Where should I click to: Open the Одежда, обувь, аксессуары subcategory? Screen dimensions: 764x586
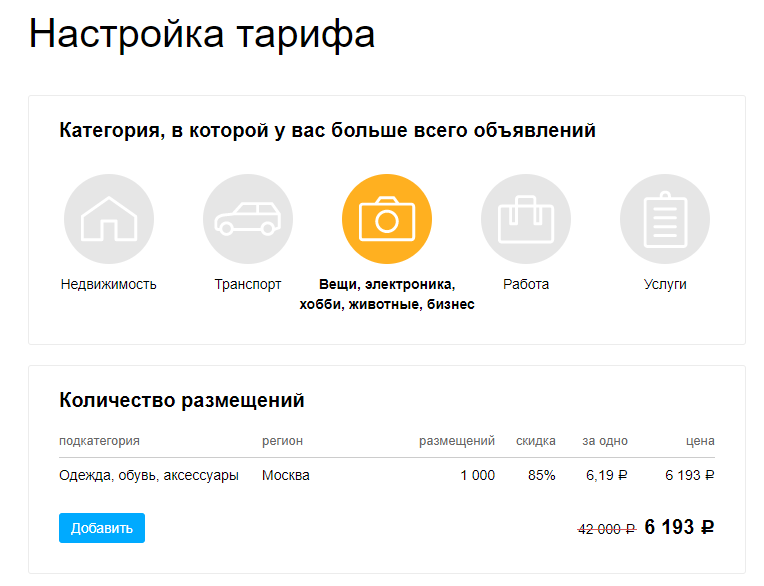point(149,475)
